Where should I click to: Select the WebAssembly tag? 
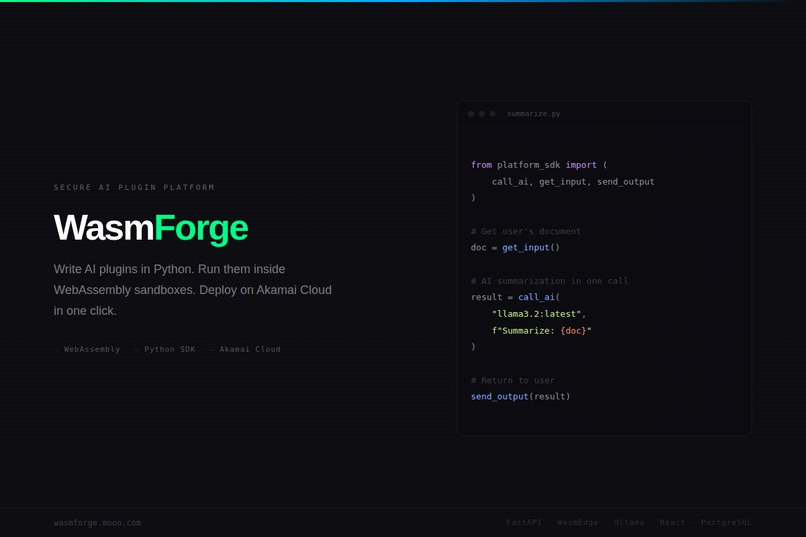click(91, 349)
